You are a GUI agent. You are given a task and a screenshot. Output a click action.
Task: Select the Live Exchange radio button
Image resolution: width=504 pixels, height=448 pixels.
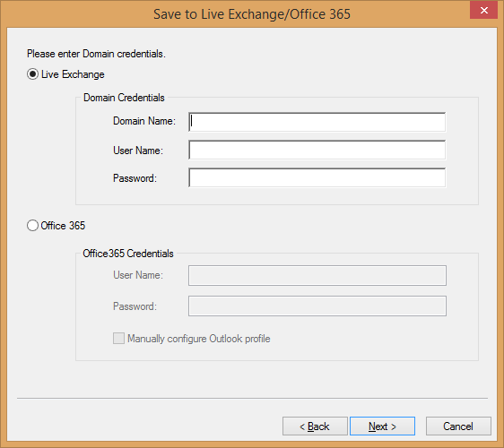coord(32,74)
